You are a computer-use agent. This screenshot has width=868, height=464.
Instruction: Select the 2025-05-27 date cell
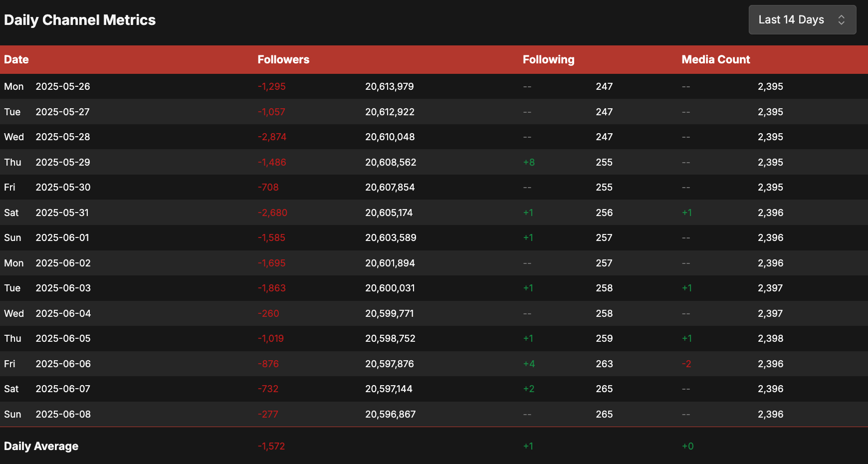63,112
